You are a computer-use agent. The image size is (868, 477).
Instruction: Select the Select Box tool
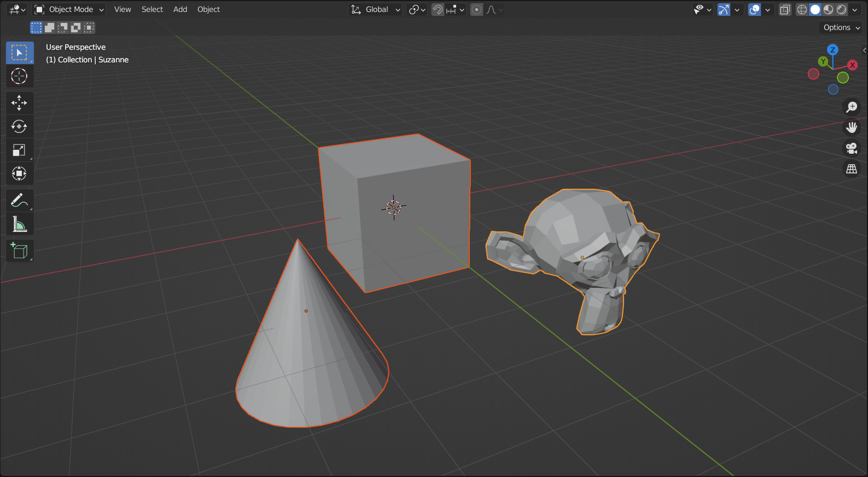point(20,53)
